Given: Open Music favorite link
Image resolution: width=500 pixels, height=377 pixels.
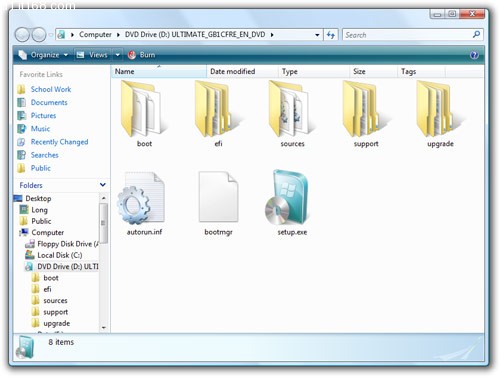Looking at the screenshot, I should pyautogui.click(x=40, y=129).
